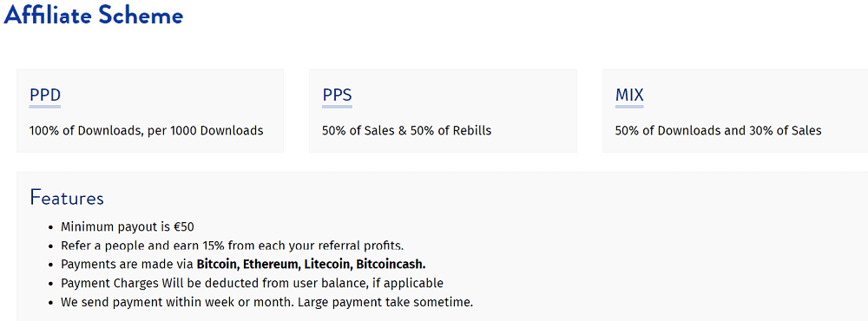Select the MIX plan heading

[x=629, y=95]
